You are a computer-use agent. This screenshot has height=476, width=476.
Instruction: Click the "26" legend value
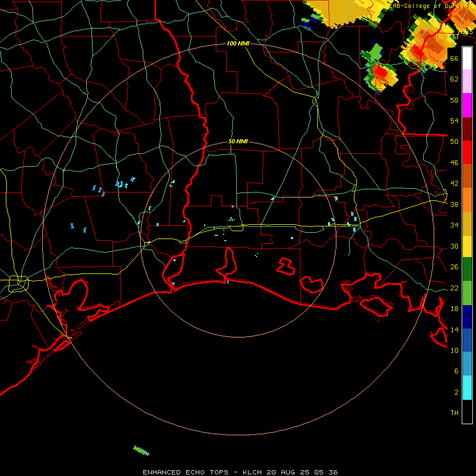coord(454,267)
